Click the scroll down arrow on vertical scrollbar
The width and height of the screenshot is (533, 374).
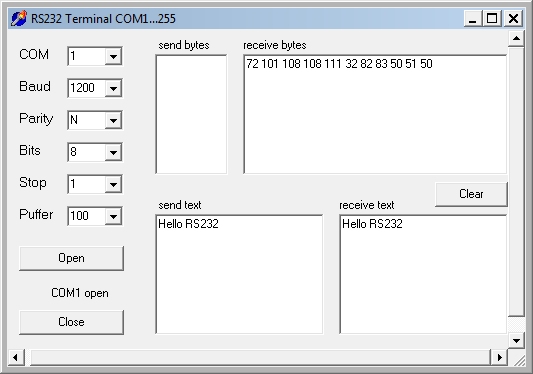[516, 340]
